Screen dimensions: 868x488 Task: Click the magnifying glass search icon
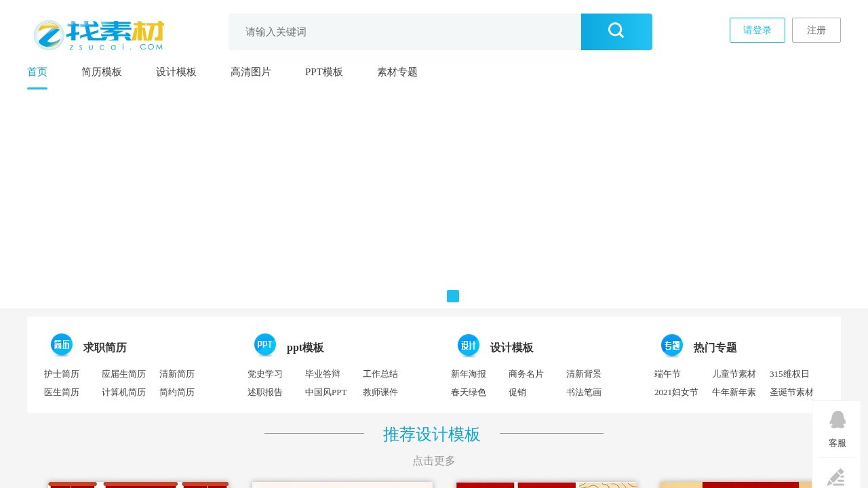[x=616, y=30]
